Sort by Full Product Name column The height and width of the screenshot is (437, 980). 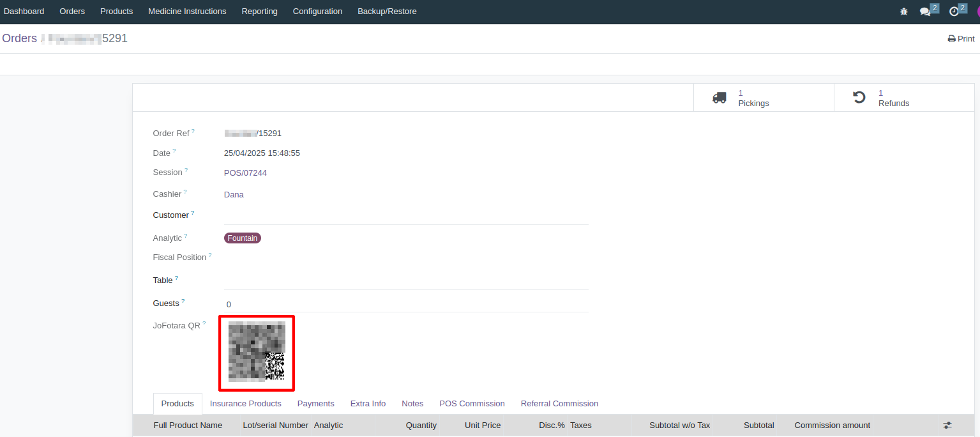point(188,425)
